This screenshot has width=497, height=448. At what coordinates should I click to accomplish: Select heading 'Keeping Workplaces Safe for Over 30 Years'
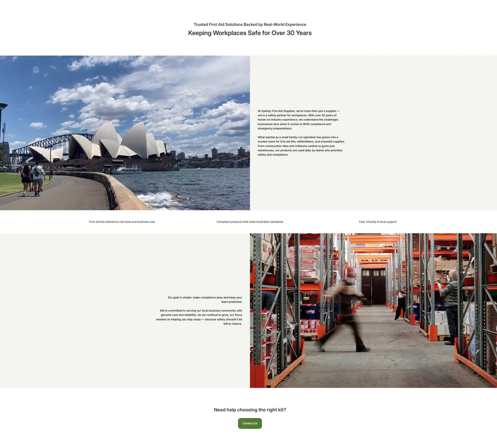pos(250,33)
